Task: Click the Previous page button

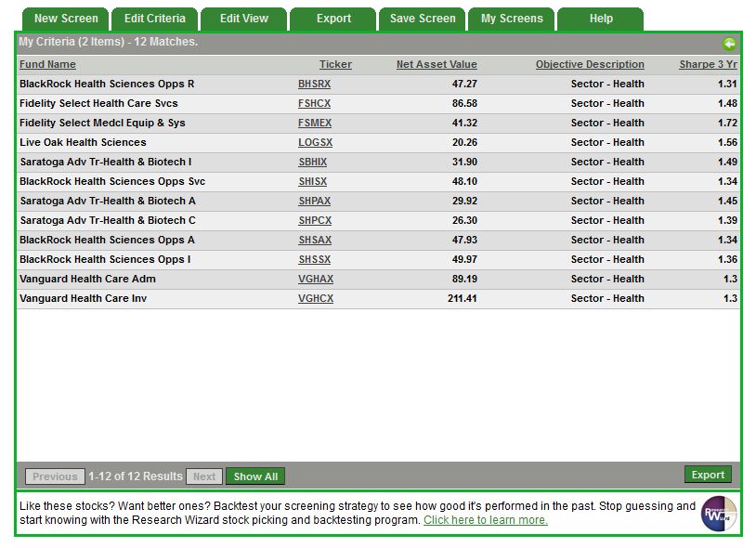Action: 55,476
